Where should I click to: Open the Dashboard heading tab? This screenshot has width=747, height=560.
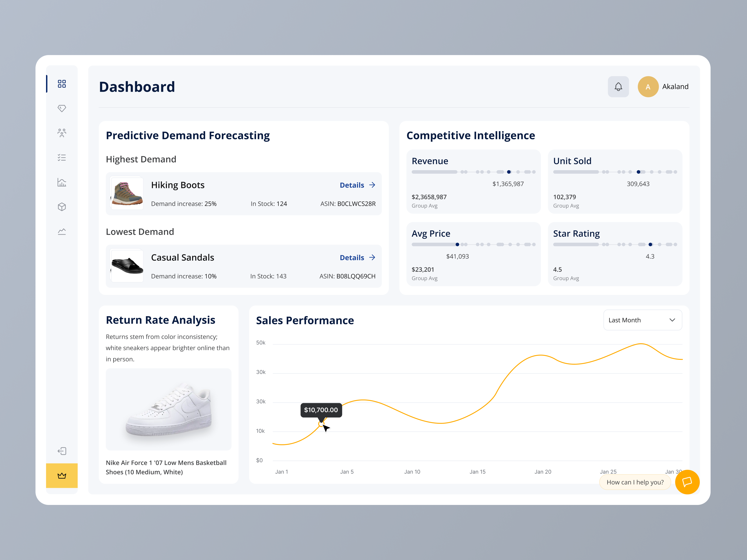[x=137, y=87]
